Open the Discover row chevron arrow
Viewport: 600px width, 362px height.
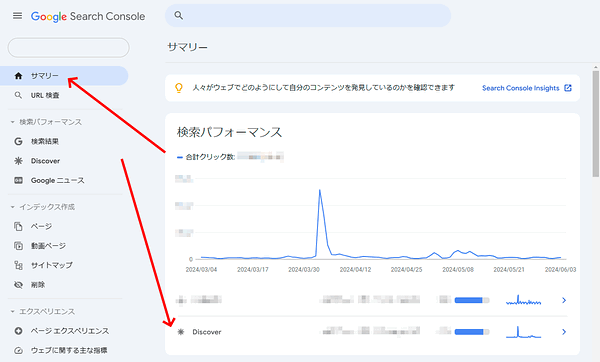[x=564, y=332]
